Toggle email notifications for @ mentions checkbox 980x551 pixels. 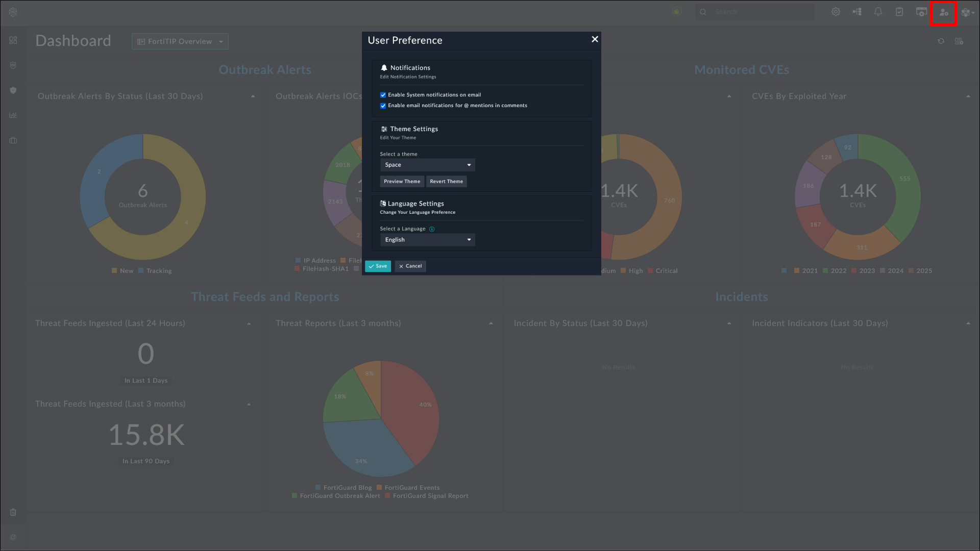click(x=383, y=106)
